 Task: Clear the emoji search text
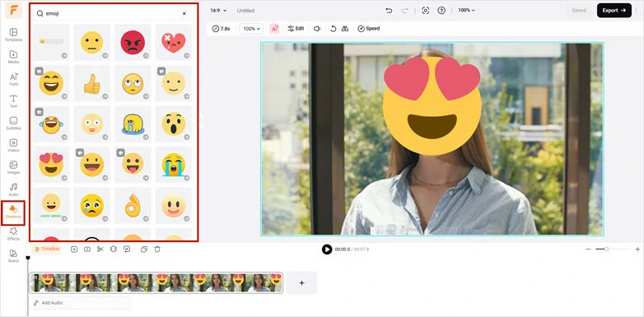[184, 13]
